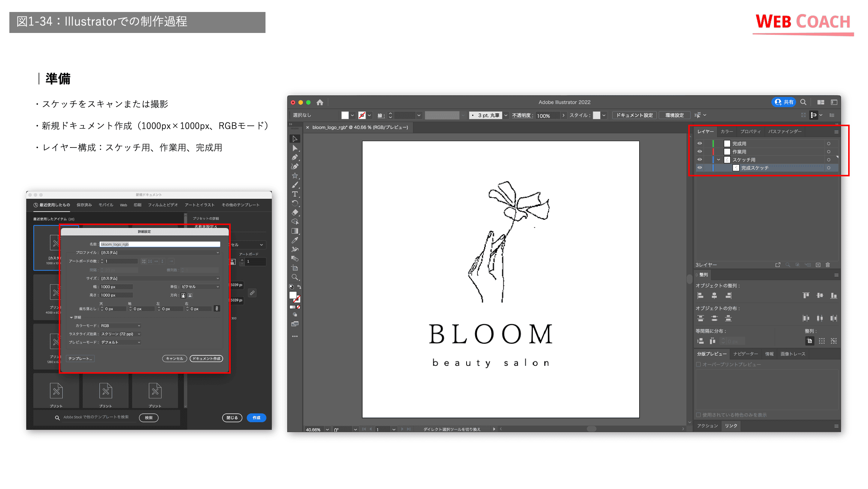Screen dimensions: 868x489
Task: Select the Paintbrush tool
Action: coord(295,185)
